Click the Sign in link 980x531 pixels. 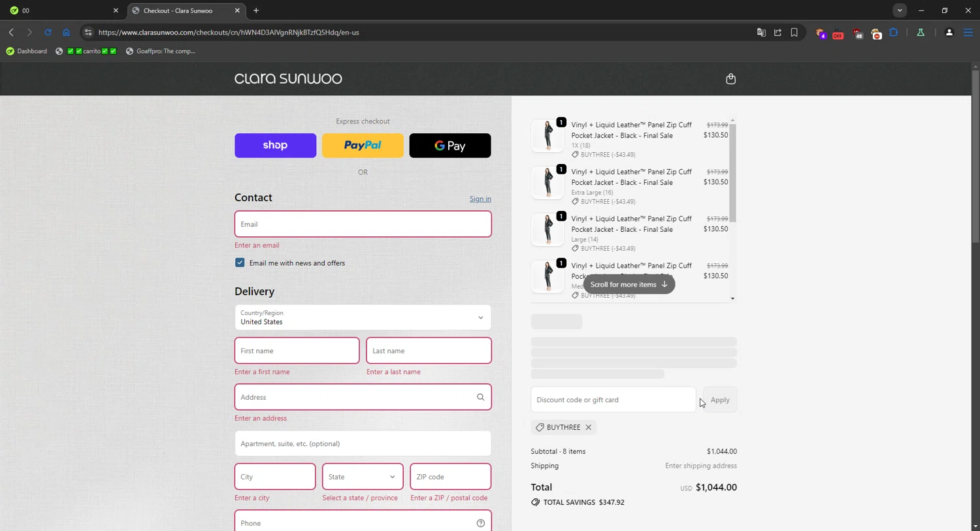(480, 199)
